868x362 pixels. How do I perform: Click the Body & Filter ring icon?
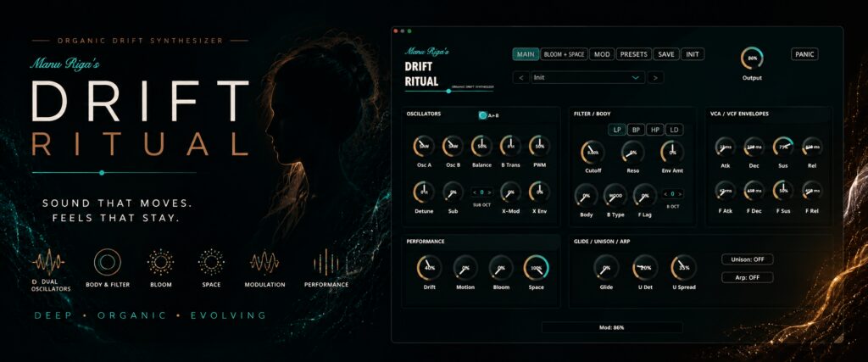[108, 262]
